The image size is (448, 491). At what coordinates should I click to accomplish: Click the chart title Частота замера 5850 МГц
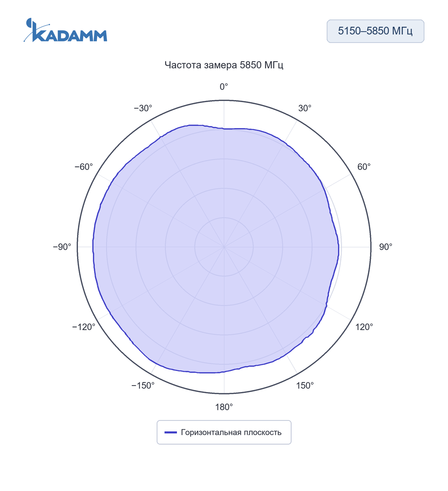[x=224, y=65]
